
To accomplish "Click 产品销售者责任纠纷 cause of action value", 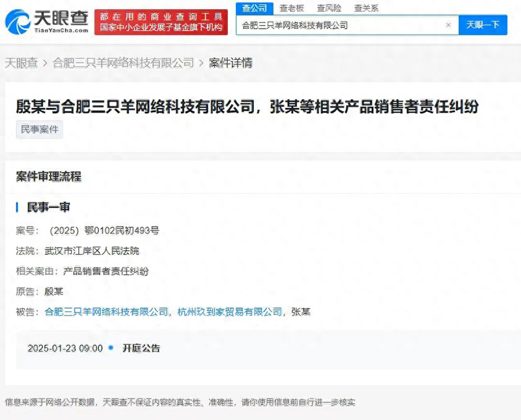I will [106, 271].
